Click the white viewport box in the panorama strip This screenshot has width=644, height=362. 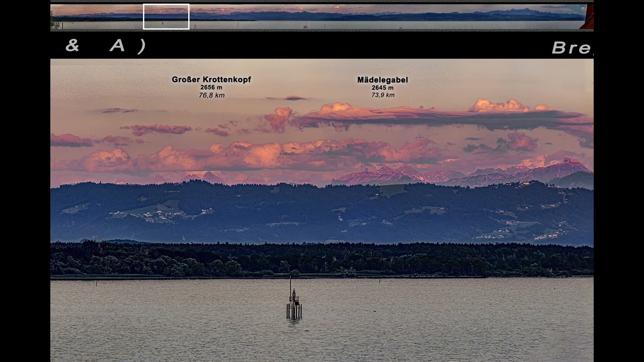pyautogui.click(x=166, y=17)
